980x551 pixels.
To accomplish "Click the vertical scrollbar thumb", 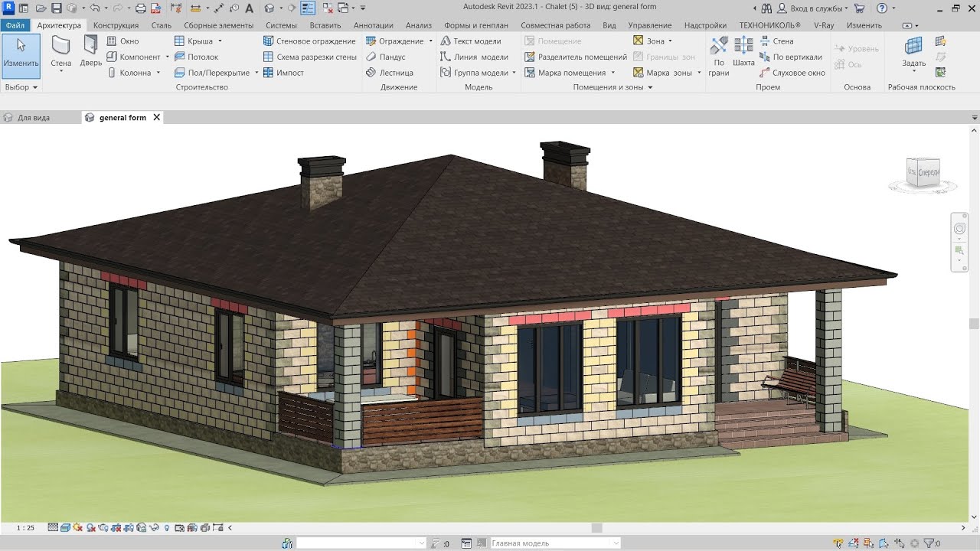I will point(974,324).
